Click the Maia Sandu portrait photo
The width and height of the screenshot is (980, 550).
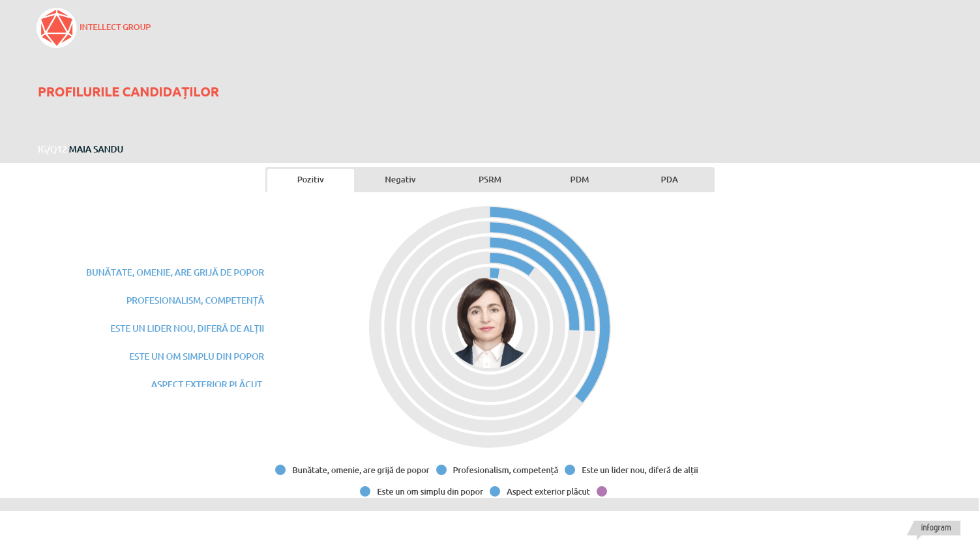tap(488, 324)
